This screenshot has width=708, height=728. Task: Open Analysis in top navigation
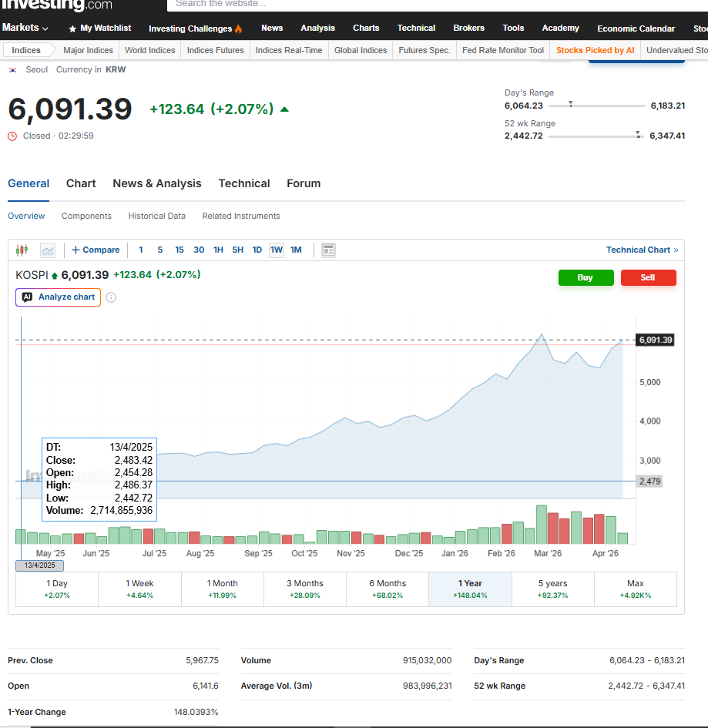pyautogui.click(x=317, y=28)
